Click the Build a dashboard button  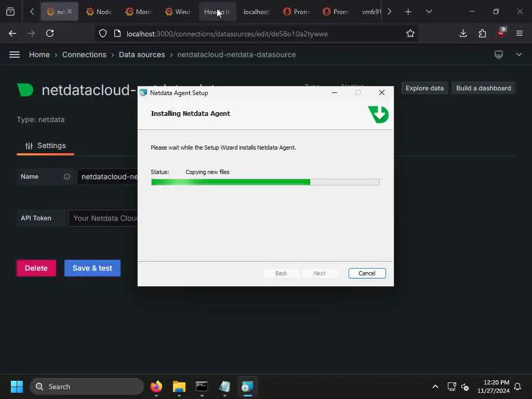[x=484, y=88]
